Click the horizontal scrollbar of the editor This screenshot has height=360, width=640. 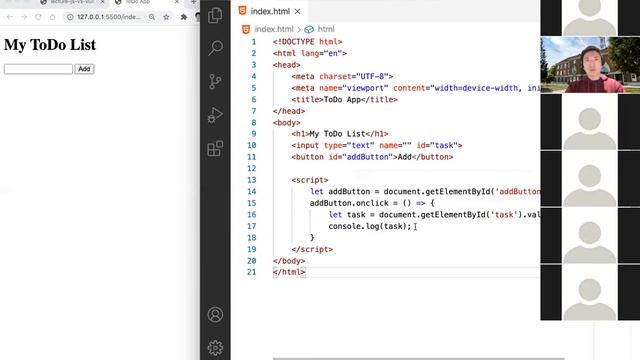(418, 358)
